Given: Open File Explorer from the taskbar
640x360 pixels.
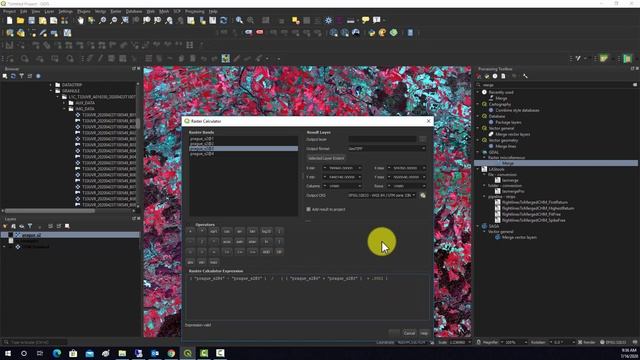Looking at the screenshot, I should (122, 353).
